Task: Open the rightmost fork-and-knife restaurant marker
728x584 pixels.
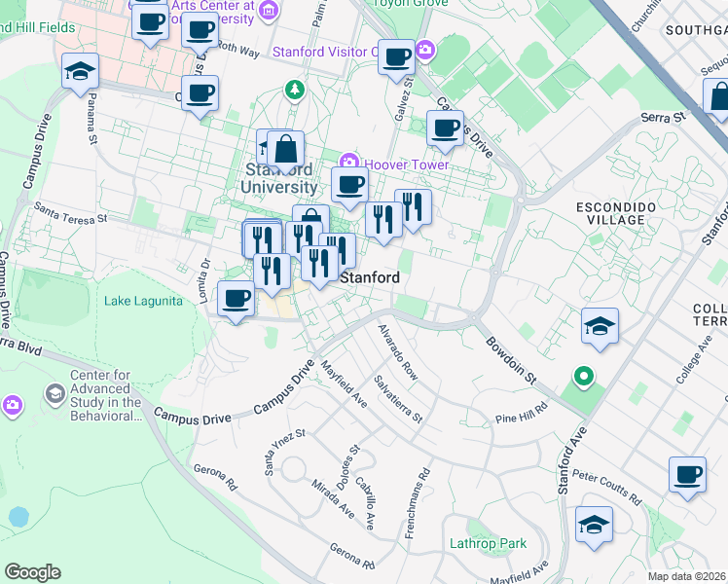Action: pyautogui.click(x=414, y=208)
